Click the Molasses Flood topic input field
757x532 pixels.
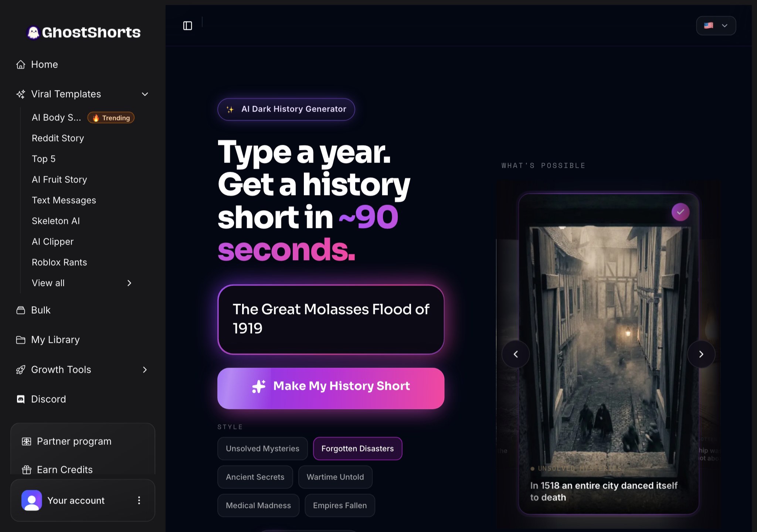point(331,320)
